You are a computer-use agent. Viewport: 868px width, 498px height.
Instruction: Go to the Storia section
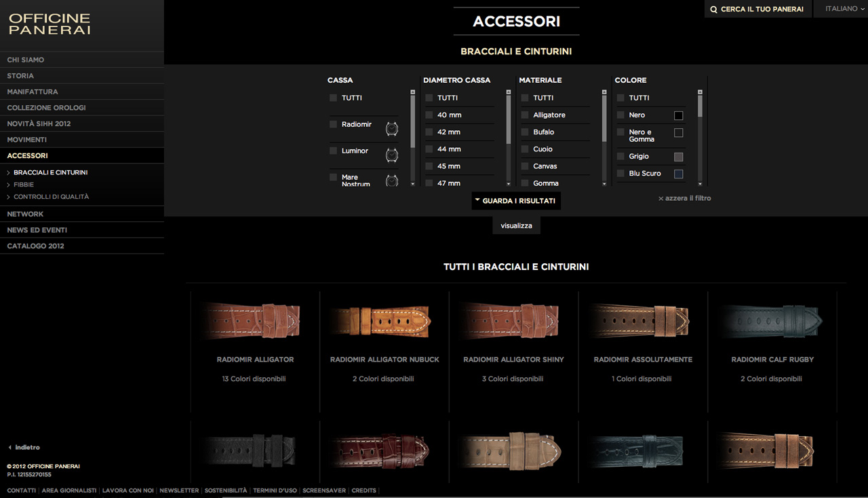pyautogui.click(x=82, y=76)
